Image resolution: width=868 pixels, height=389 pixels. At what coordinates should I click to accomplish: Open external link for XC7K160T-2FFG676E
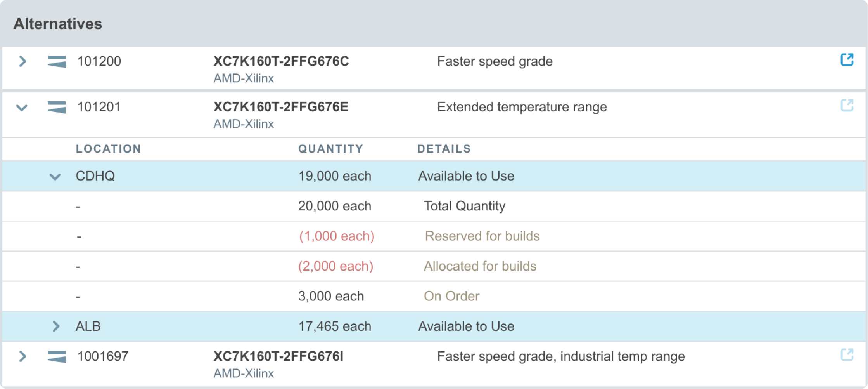(847, 105)
